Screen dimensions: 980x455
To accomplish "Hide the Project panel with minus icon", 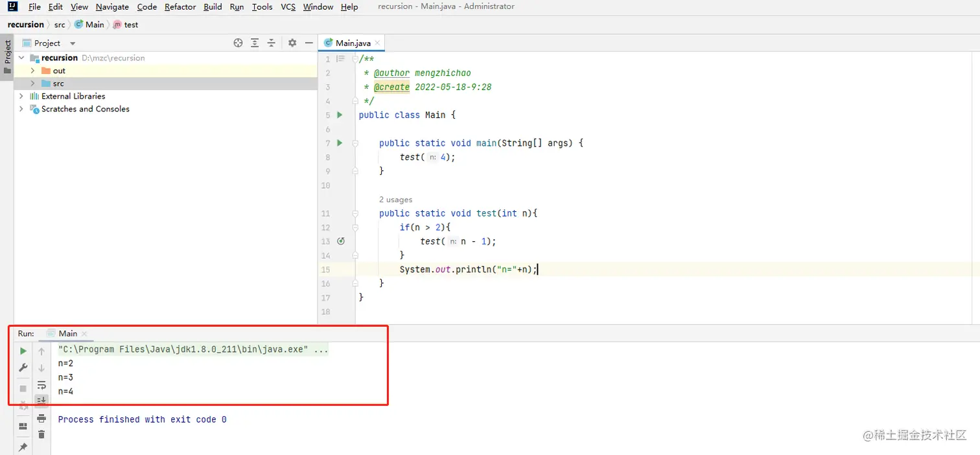I will pyautogui.click(x=309, y=43).
